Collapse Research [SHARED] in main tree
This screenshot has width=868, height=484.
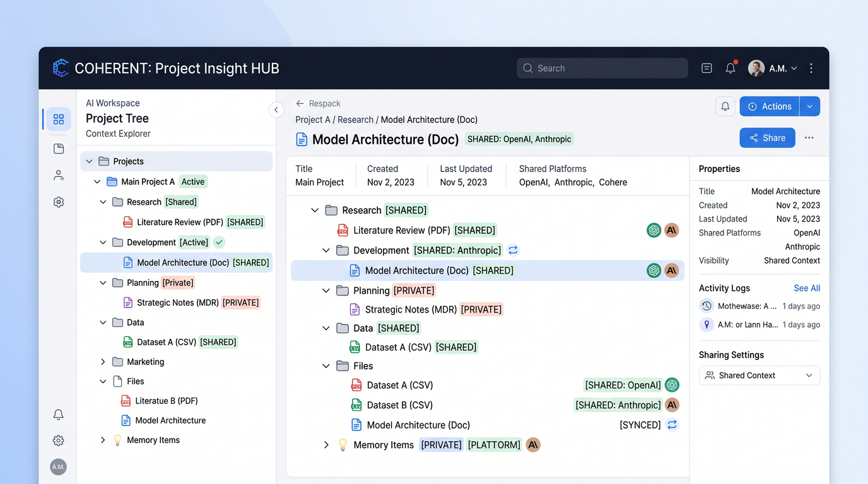(315, 210)
